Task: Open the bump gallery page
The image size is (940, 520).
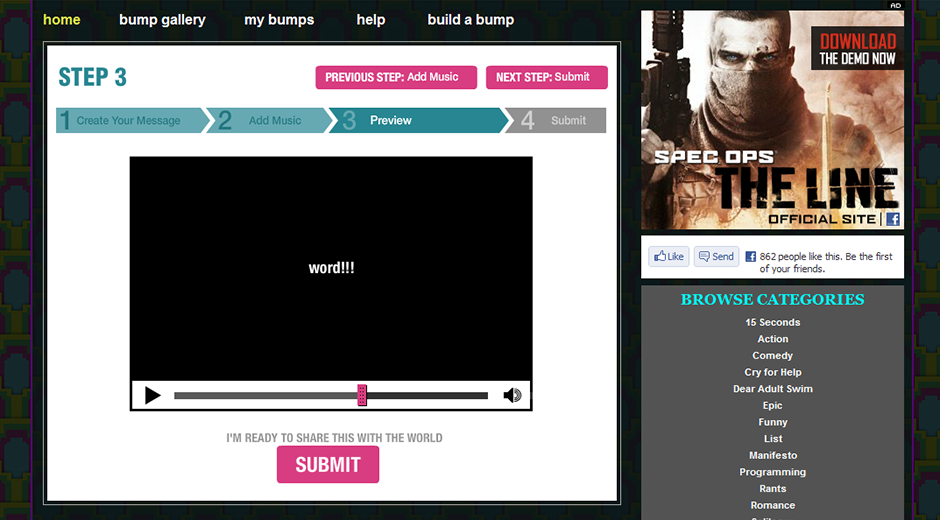Action: tap(162, 19)
